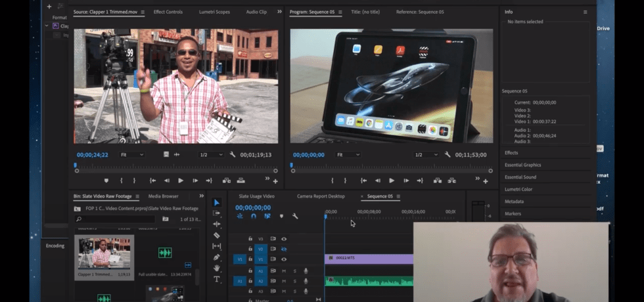Play the Program monitor sequence

click(x=392, y=181)
